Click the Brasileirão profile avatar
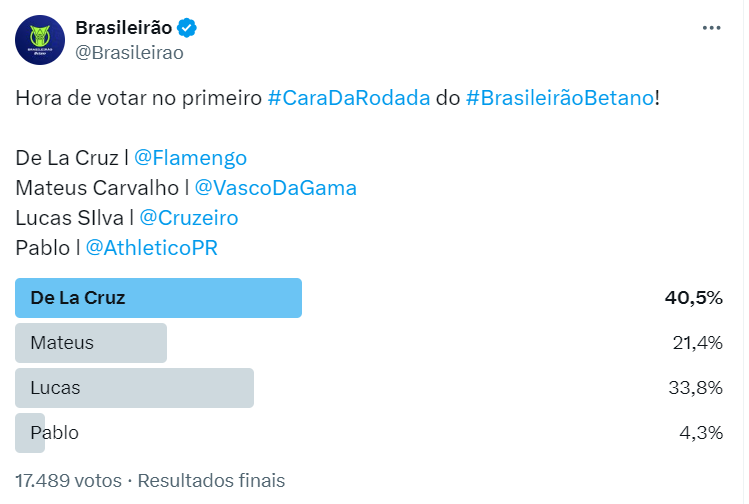This screenshot has width=749, height=504. coord(39,41)
